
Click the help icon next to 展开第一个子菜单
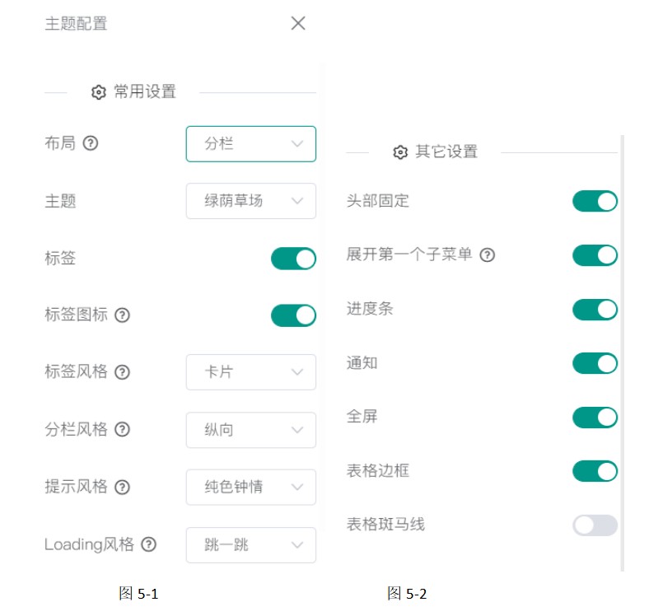point(488,255)
